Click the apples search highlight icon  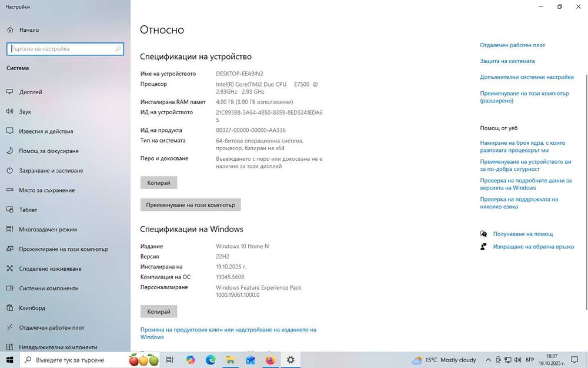click(x=143, y=360)
